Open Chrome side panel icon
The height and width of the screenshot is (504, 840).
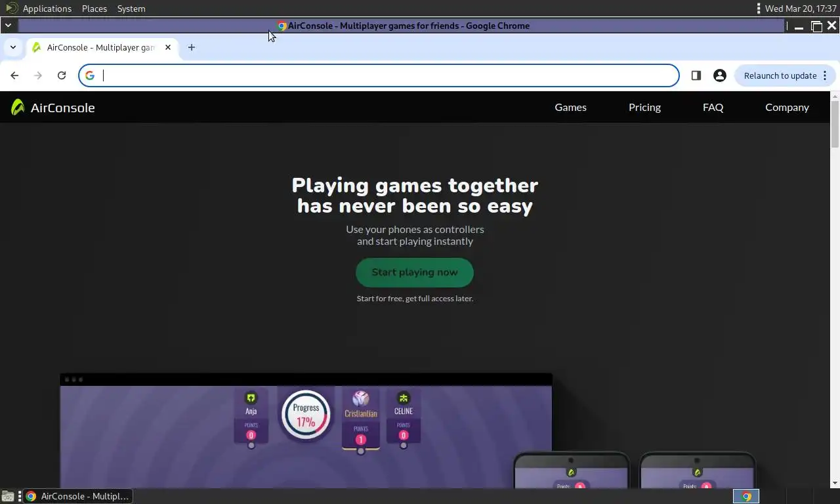(696, 75)
